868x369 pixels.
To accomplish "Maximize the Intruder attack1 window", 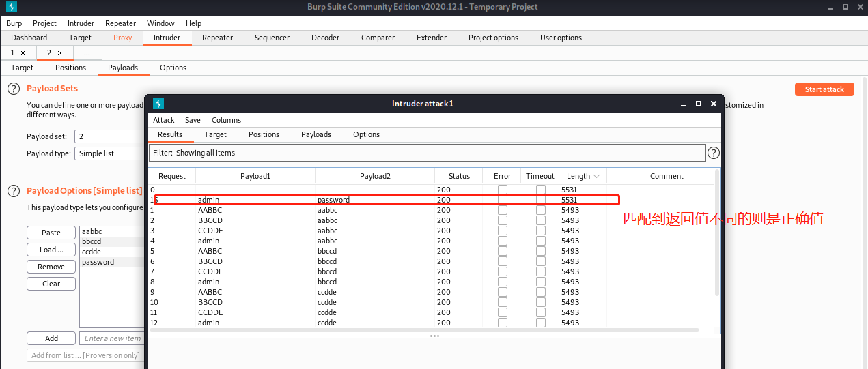I will 698,104.
